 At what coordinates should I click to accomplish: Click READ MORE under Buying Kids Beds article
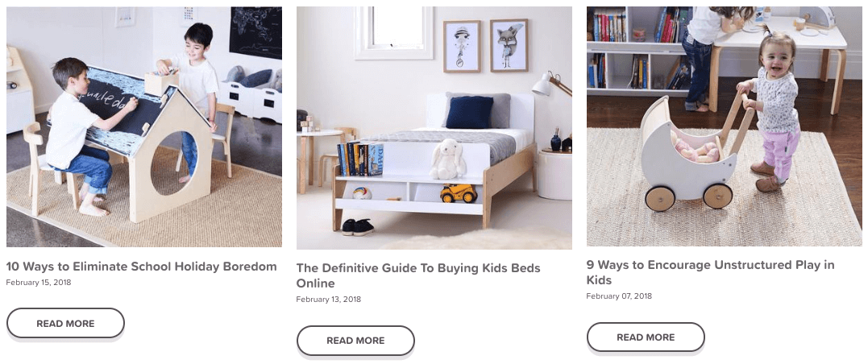(355, 341)
